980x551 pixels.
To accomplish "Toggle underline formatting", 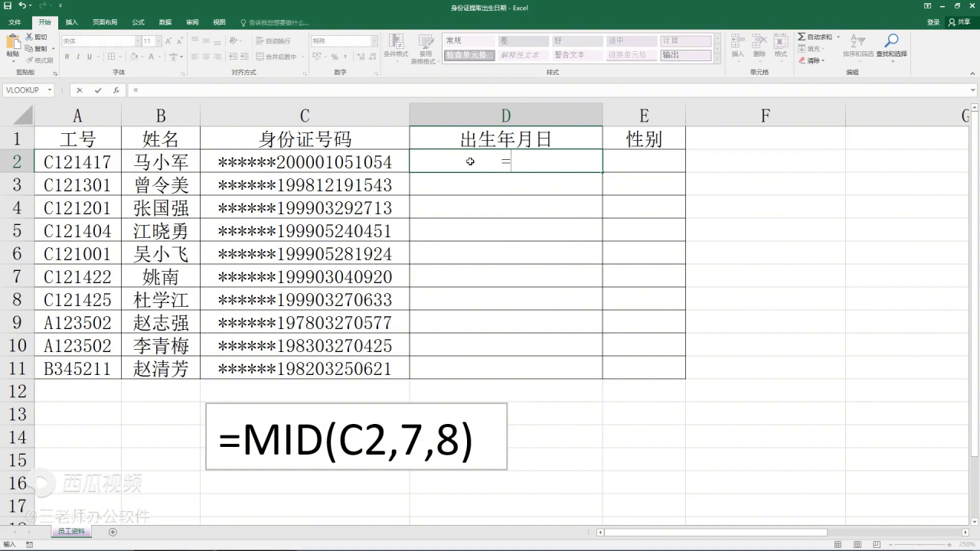I will (x=90, y=57).
